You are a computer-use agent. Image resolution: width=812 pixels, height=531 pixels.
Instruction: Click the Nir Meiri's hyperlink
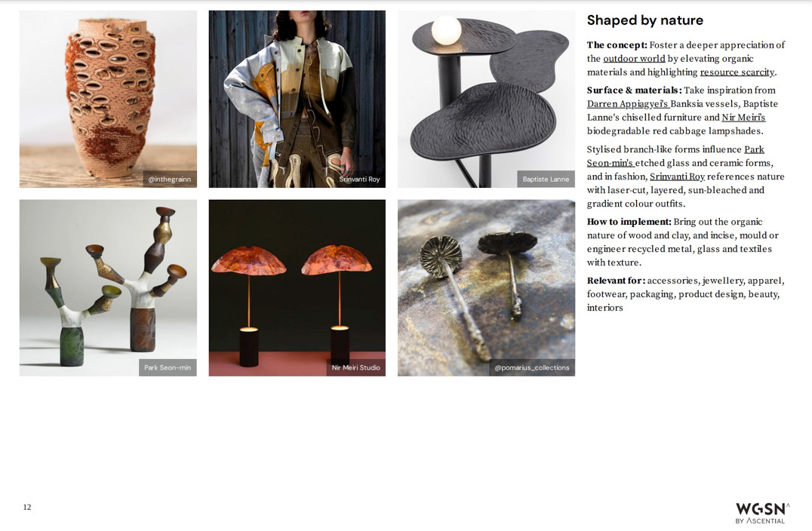click(x=743, y=117)
